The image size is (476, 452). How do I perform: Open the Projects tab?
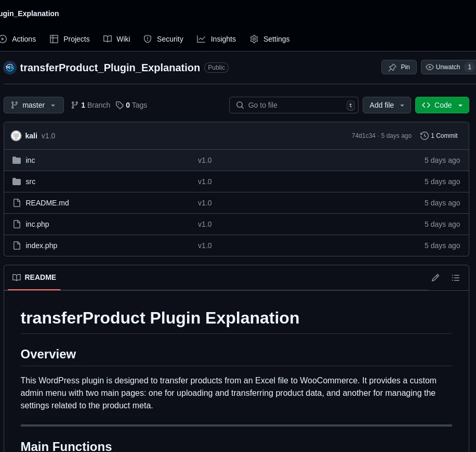pos(70,39)
